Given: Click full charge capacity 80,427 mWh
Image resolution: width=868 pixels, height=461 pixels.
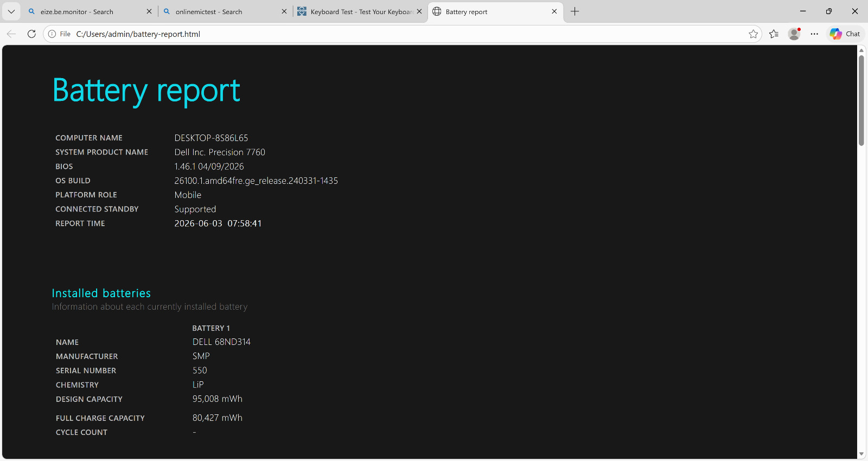Looking at the screenshot, I should tap(218, 418).
